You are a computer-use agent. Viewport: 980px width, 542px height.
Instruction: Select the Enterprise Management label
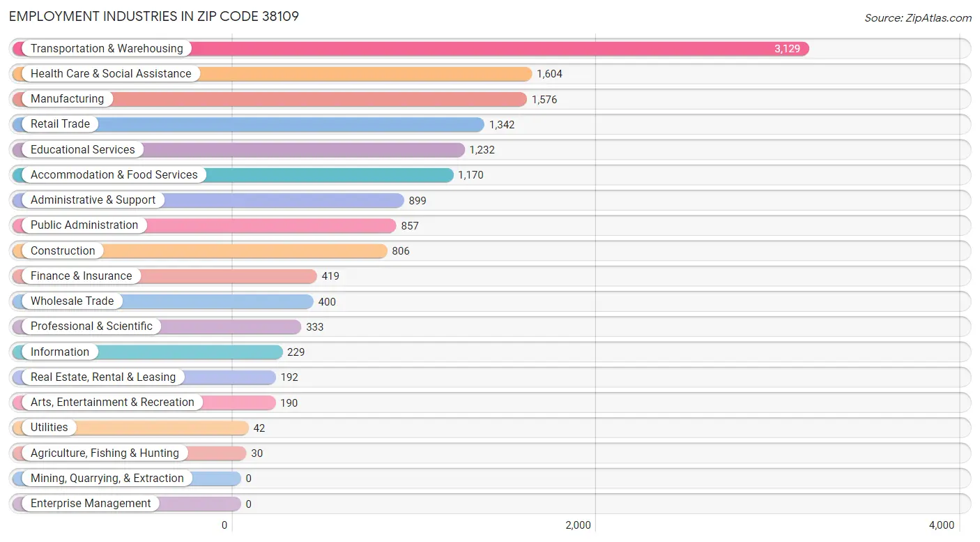91,504
